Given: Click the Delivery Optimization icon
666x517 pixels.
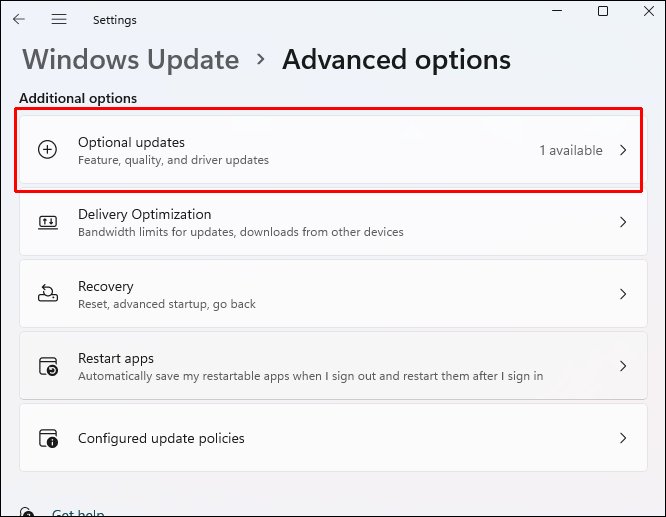Looking at the screenshot, I should pos(47,222).
